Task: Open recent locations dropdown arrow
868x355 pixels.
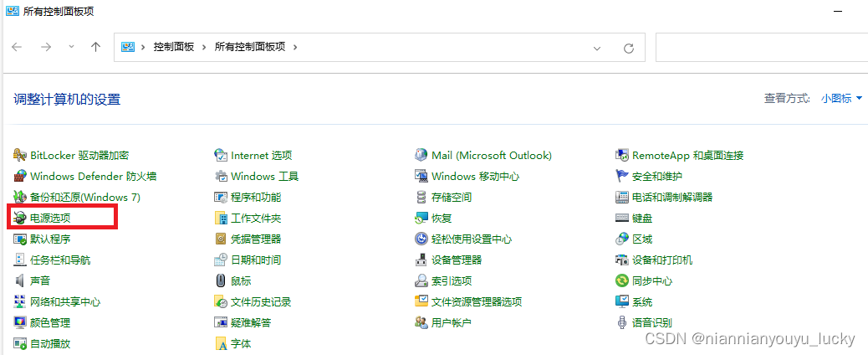Action: [71, 47]
